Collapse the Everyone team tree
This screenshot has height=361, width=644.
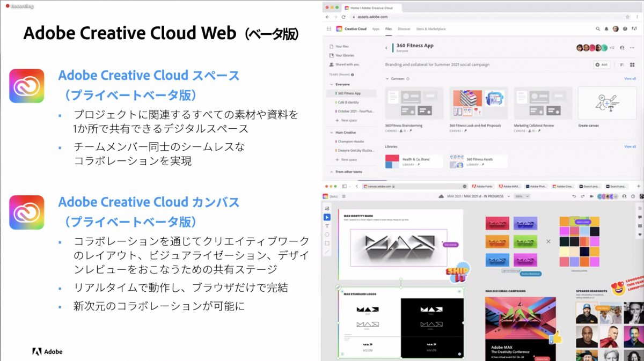click(x=331, y=84)
